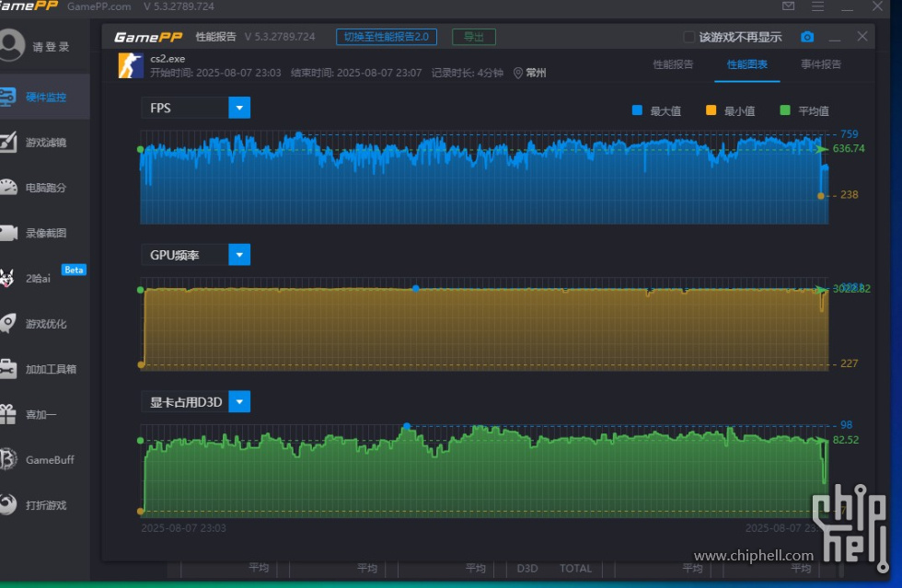Open the 硬件监控 hardware monitor icon
Screen dimensions: 902x588
(x=7, y=97)
